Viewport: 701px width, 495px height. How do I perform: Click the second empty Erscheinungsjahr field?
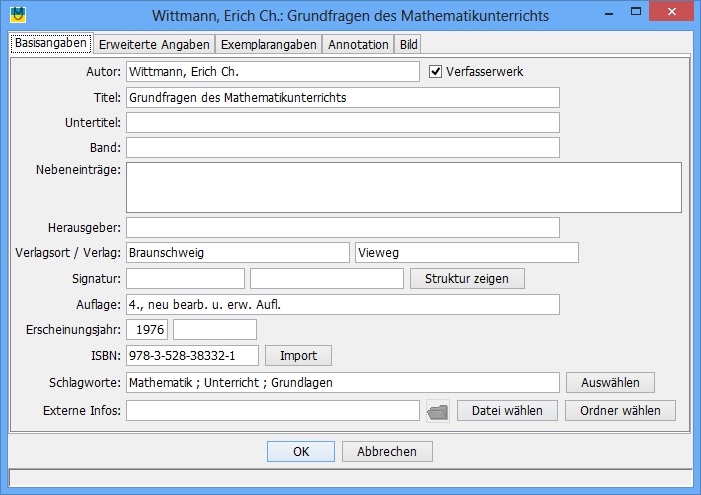(215, 330)
